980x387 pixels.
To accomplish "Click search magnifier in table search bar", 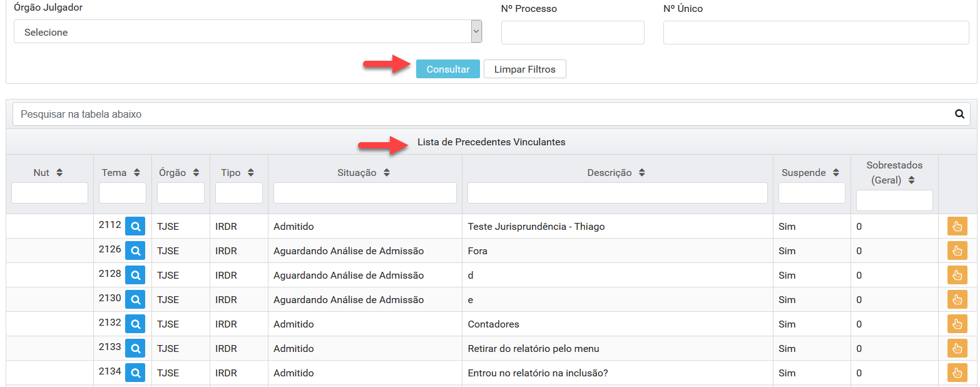I will click(959, 115).
